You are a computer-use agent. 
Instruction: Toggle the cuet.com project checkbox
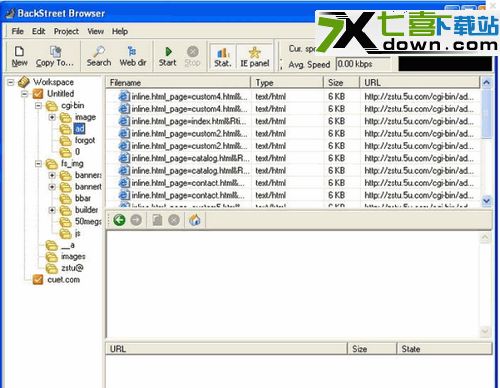pyautogui.click(x=38, y=279)
